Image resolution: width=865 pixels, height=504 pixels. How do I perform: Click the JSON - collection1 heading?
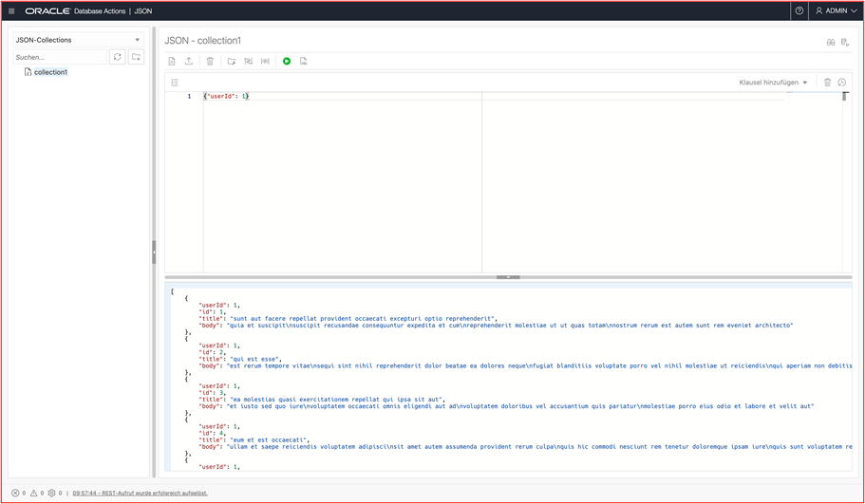coord(202,40)
